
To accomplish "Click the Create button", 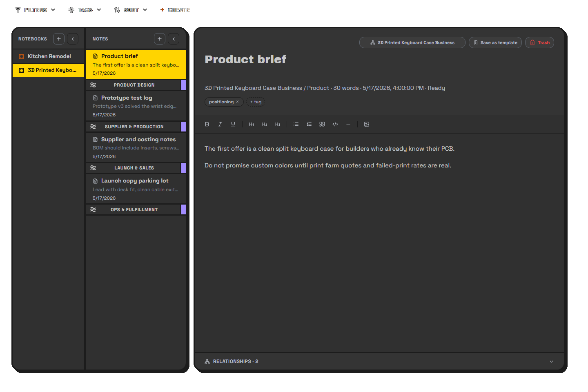I will point(175,10).
